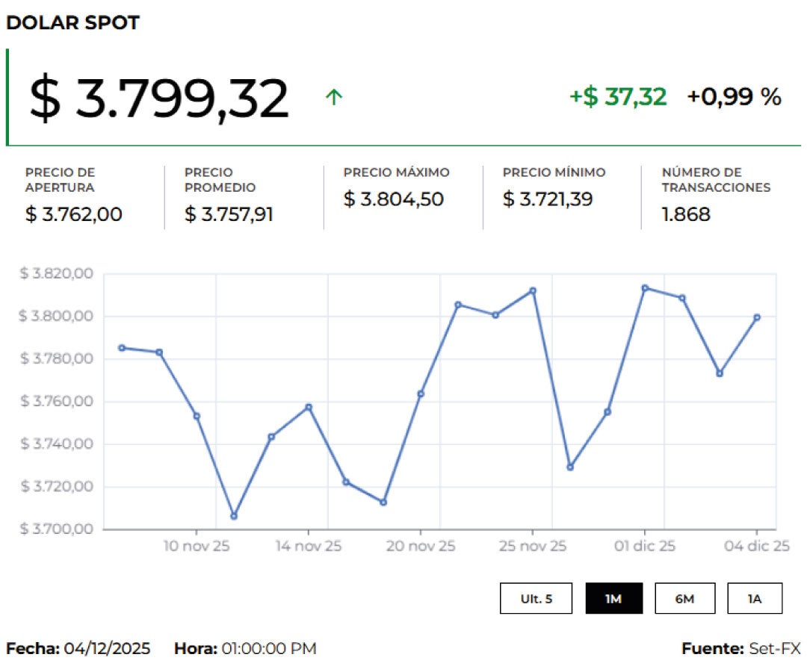Click the final data point at 04 dic 25
The image size is (807, 672).
757,317
